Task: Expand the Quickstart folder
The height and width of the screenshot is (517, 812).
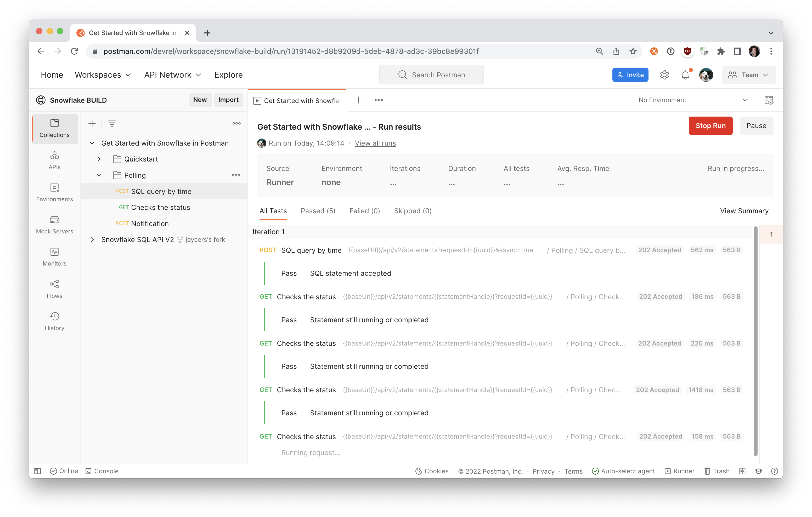Action: pos(99,159)
